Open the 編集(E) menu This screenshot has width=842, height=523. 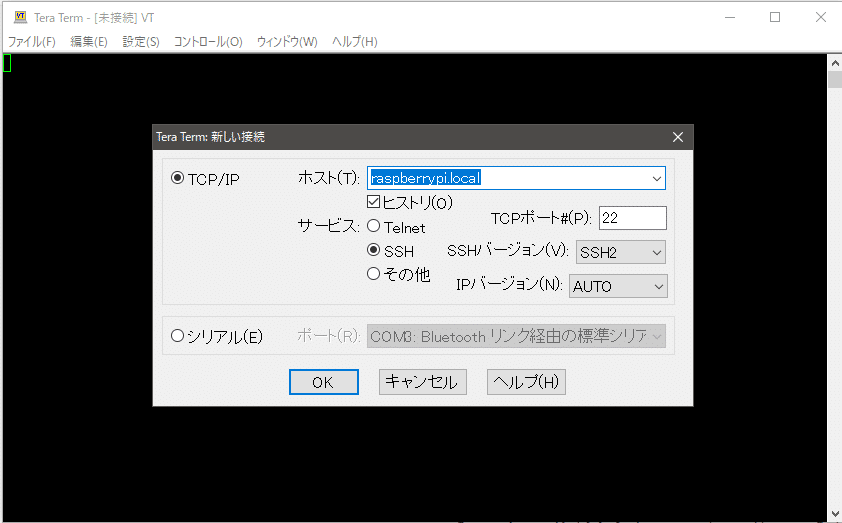89,41
